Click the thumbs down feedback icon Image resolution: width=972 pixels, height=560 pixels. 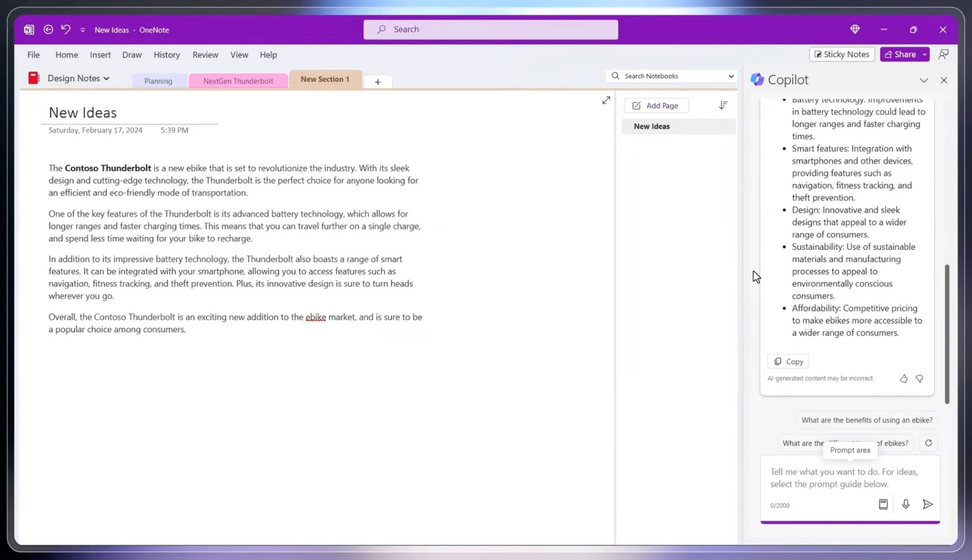tap(919, 378)
